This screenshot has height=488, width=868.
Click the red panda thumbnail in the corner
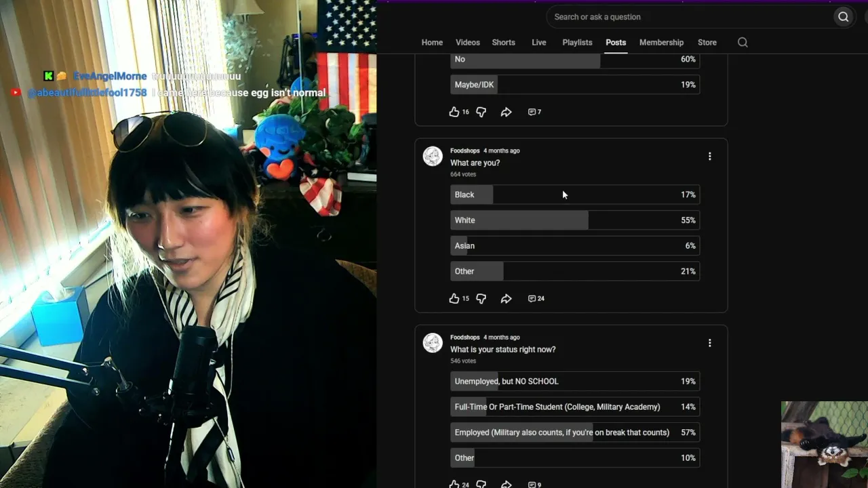click(825, 445)
